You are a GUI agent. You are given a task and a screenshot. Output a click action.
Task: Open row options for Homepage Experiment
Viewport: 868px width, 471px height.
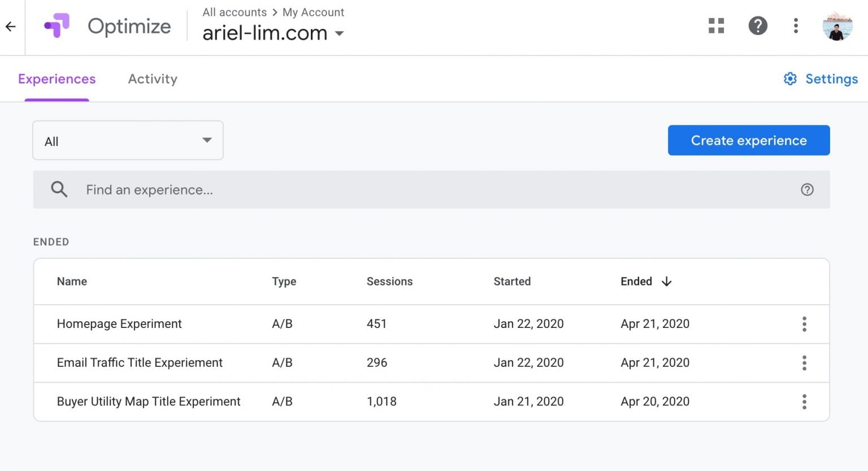point(804,323)
